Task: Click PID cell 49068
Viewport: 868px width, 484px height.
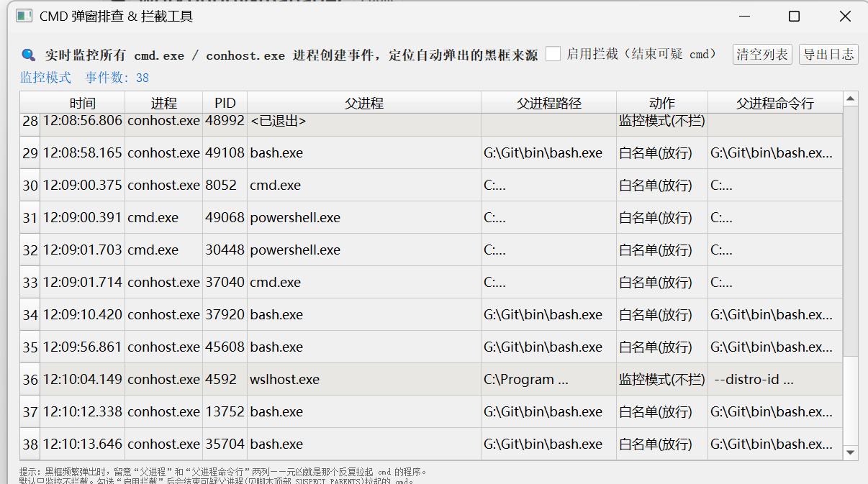Action: point(225,217)
